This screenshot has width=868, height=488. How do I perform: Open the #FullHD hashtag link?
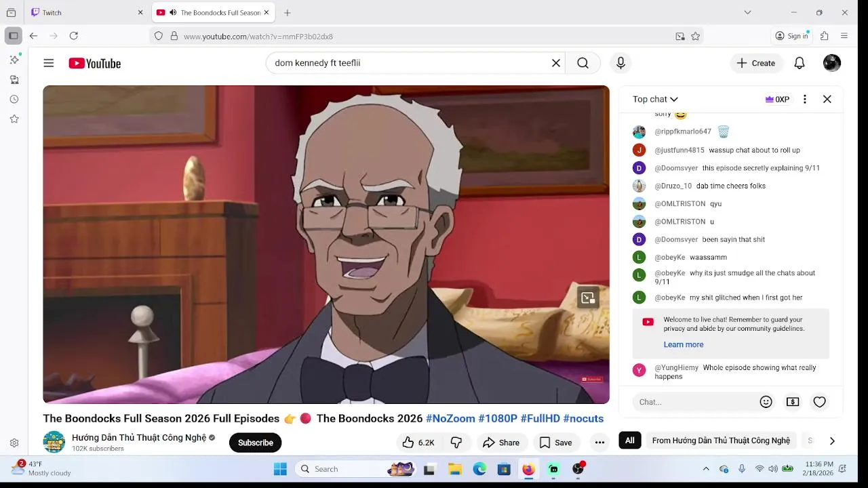pos(540,418)
